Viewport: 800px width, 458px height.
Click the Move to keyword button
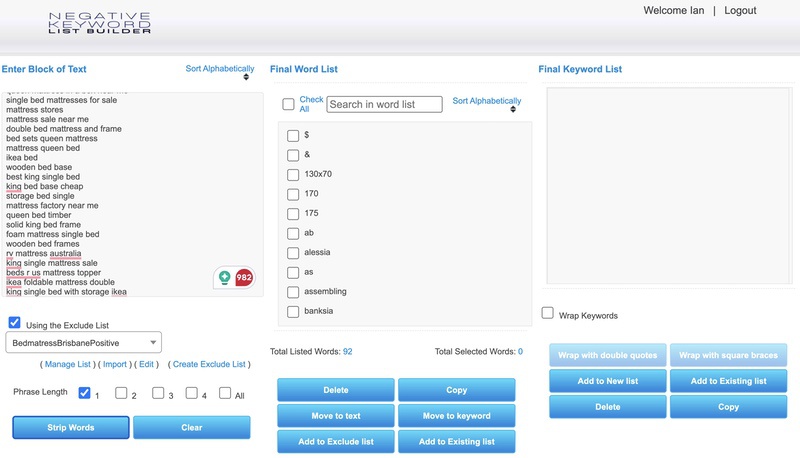pyautogui.click(x=457, y=416)
